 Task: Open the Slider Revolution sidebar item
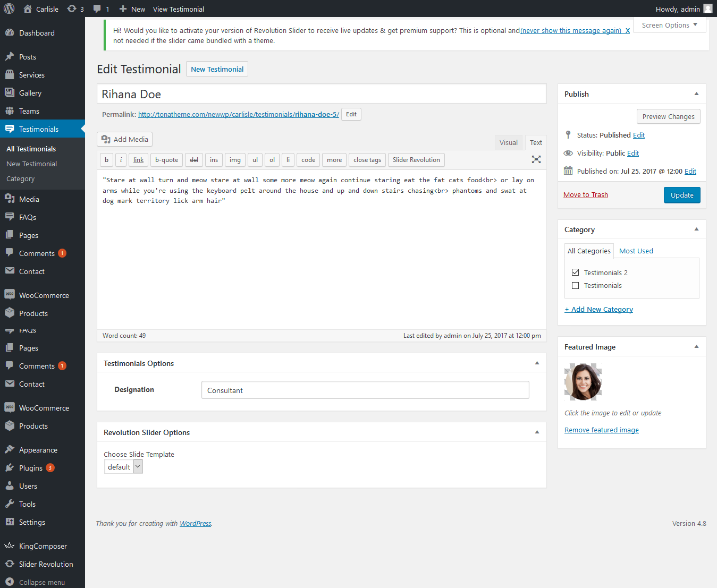(x=46, y=564)
